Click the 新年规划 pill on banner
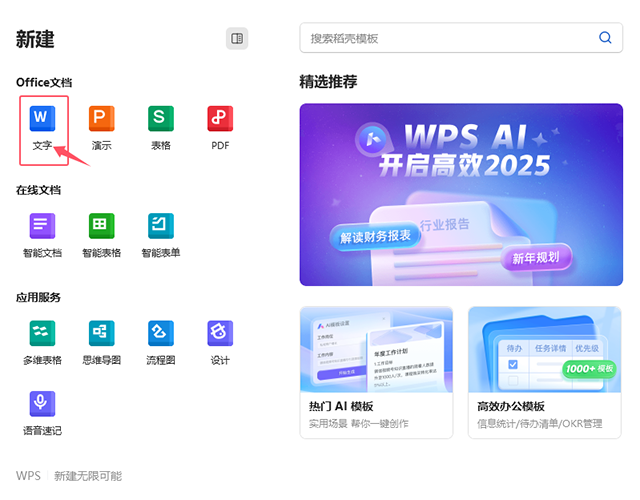Screen dimensions: 640x500 click(536, 258)
